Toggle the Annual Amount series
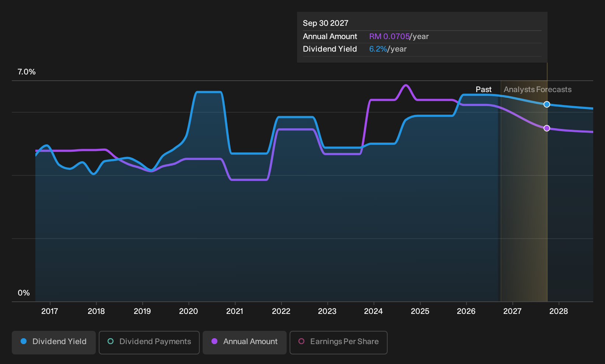Viewport: 605px width, 364px height. tap(245, 342)
